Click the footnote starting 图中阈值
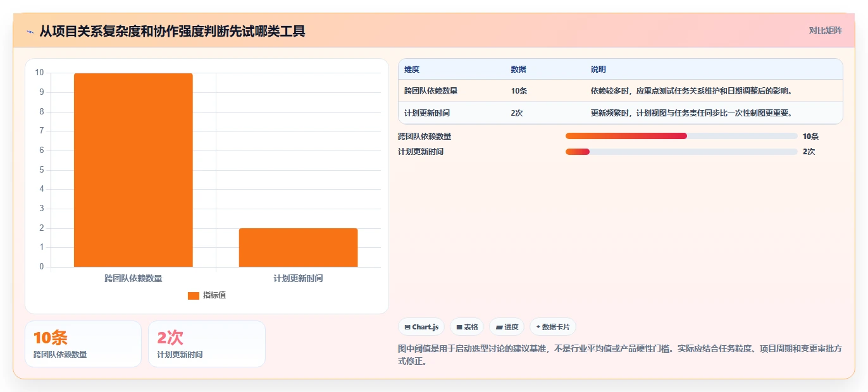This screenshot has width=868, height=392. coord(619,355)
